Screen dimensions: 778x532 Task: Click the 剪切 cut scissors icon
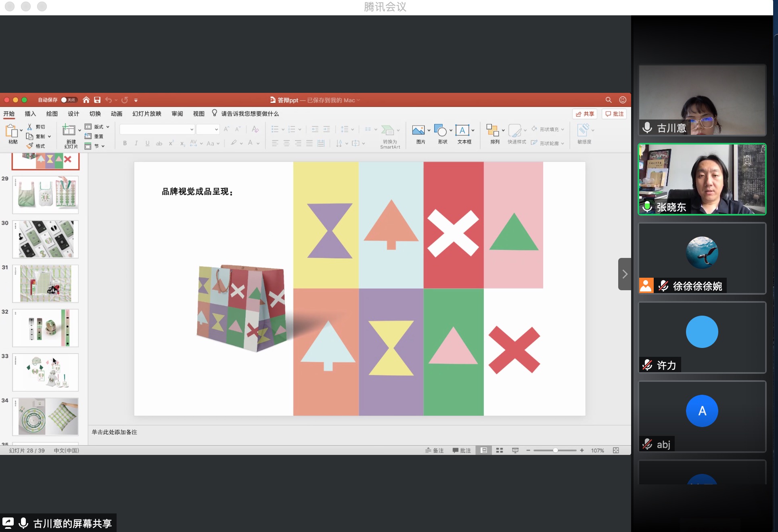[x=30, y=127]
